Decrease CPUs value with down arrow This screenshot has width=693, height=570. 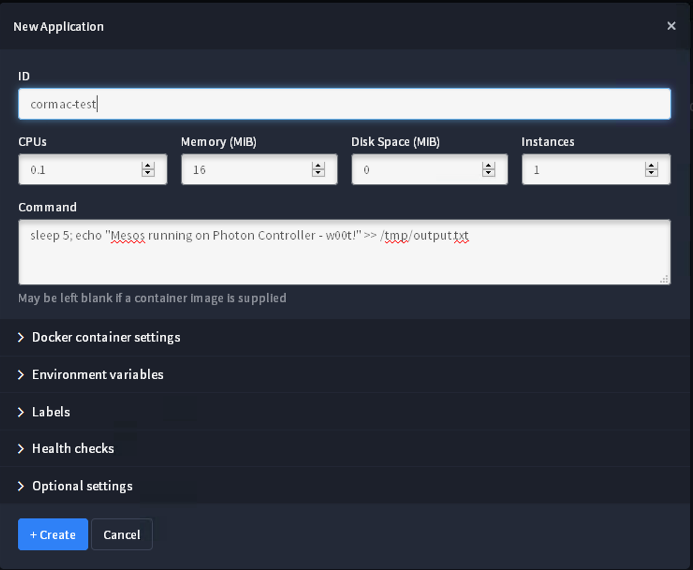pyautogui.click(x=148, y=174)
